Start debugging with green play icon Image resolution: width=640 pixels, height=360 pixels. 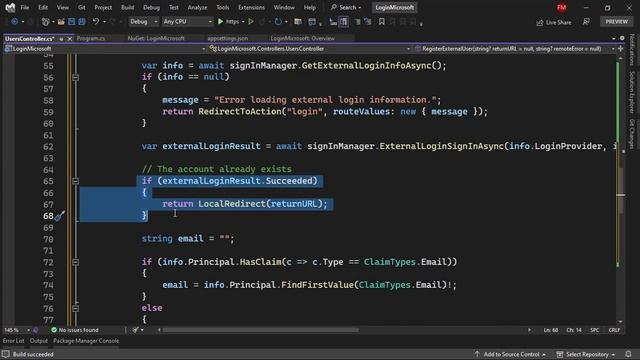click(x=220, y=22)
